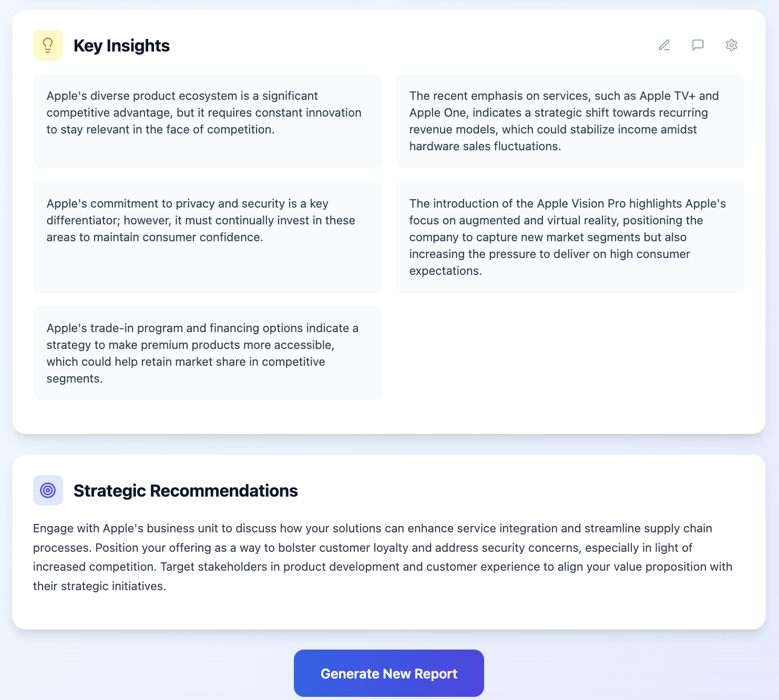Access Key Insights configuration via gear icon
This screenshot has width=779, height=700.
(x=731, y=45)
